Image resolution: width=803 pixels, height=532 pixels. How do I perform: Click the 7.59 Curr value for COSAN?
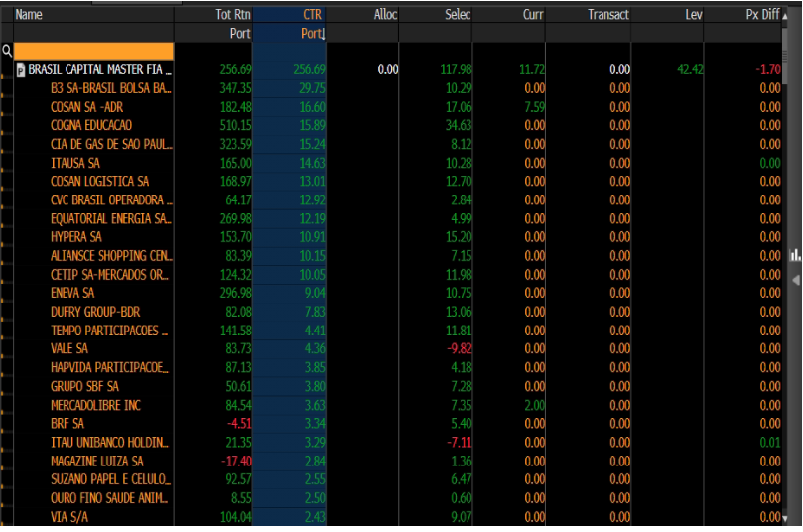tap(534, 107)
